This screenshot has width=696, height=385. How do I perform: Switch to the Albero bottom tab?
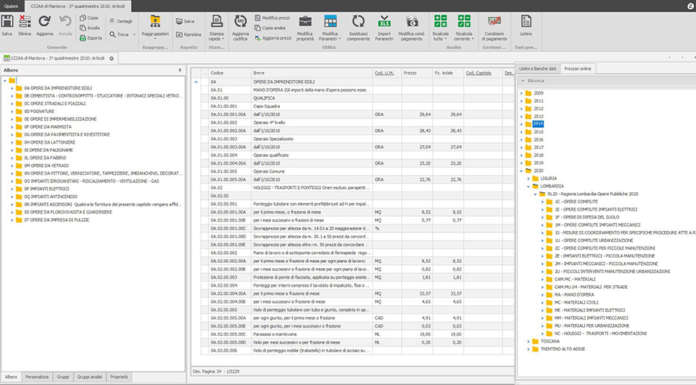11,377
